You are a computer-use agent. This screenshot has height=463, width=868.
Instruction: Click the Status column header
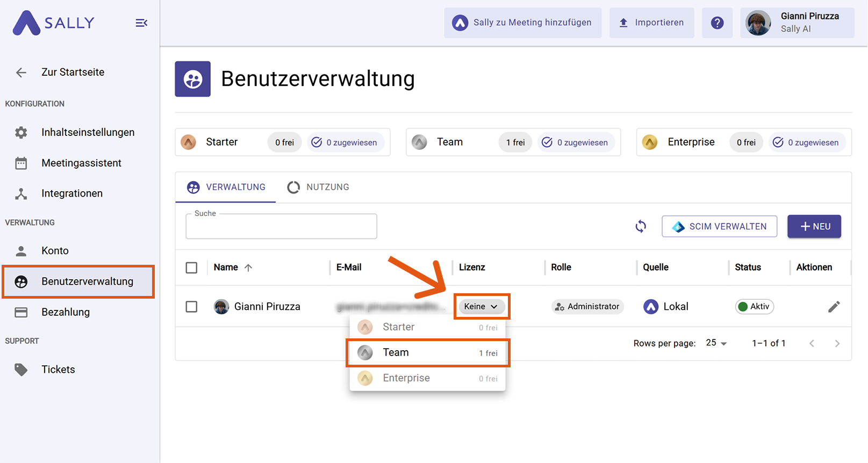pos(748,267)
